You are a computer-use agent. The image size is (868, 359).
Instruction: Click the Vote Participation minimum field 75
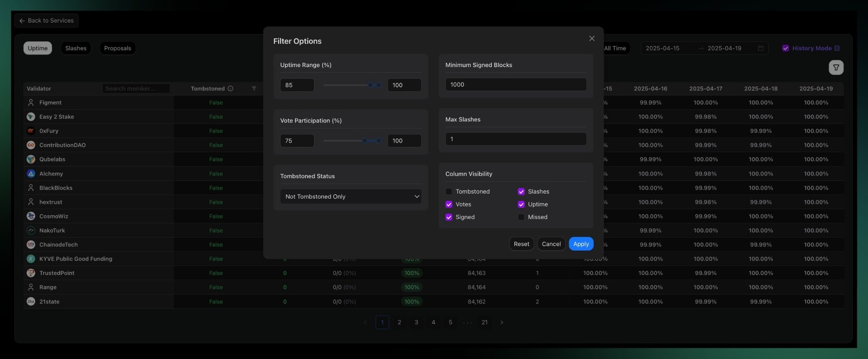297,140
